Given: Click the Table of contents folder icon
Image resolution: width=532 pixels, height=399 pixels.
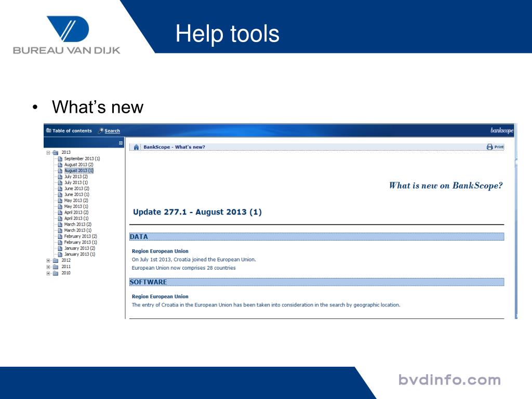Looking at the screenshot, I should (48, 130).
